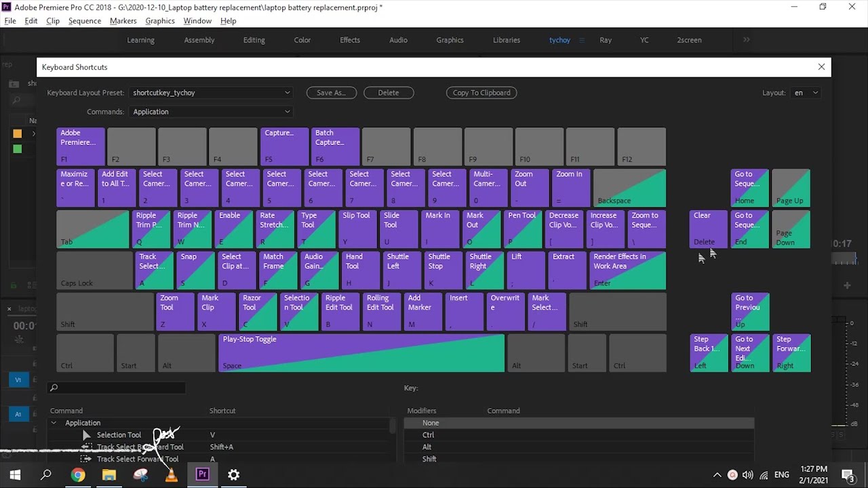The image size is (868, 488).
Task: Select the Snap S key
Action: pos(195,270)
